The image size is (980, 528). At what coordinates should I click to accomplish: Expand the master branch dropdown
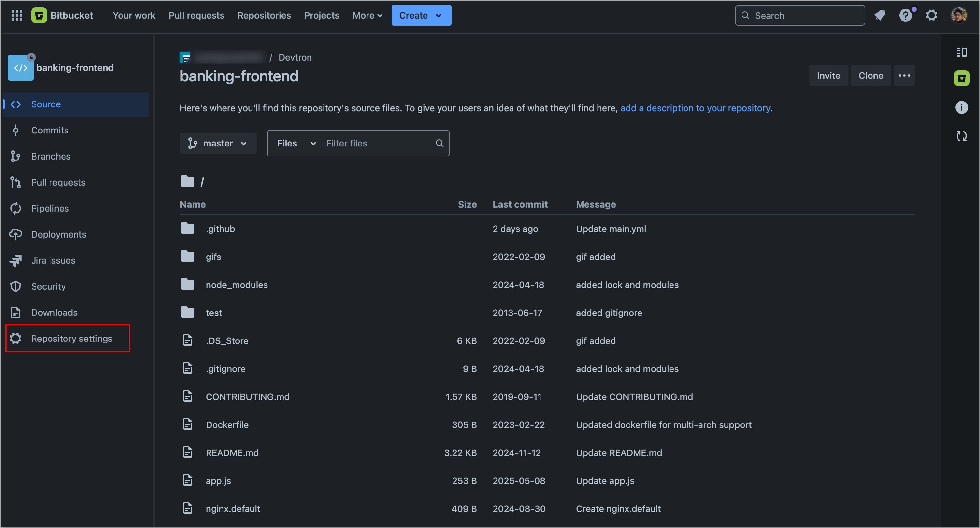point(218,143)
